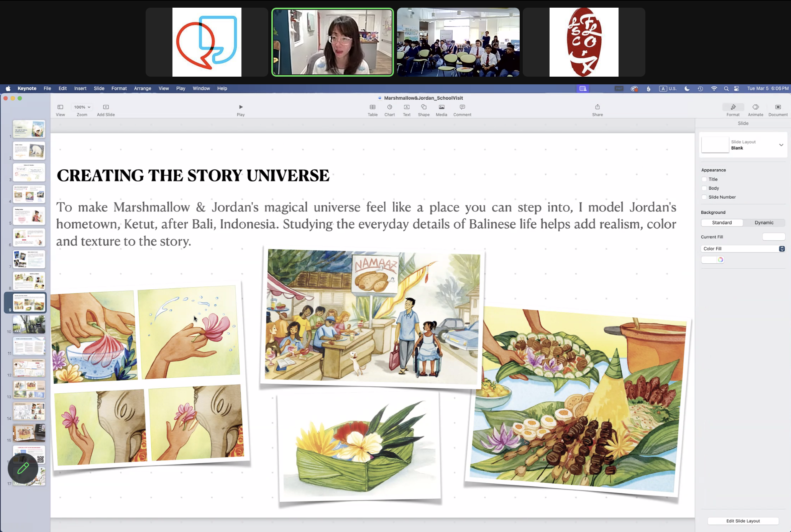Select the Dynamic background option
Viewport: 791px width, 532px height.
click(764, 223)
